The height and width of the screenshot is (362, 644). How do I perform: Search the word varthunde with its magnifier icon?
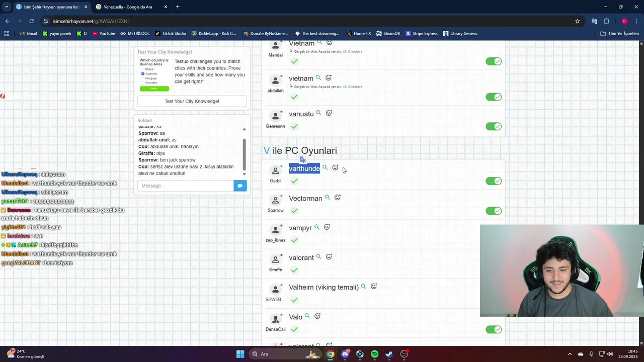pos(325,168)
